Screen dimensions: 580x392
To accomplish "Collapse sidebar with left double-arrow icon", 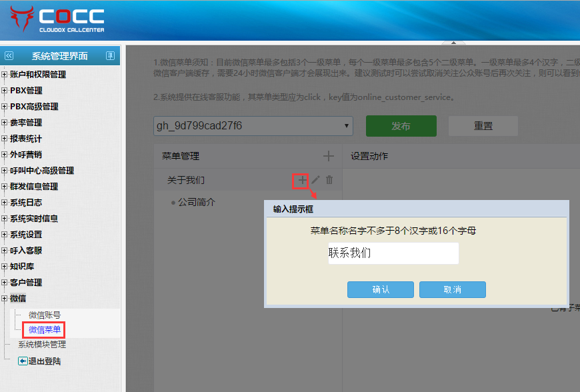I will pos(9,56).
